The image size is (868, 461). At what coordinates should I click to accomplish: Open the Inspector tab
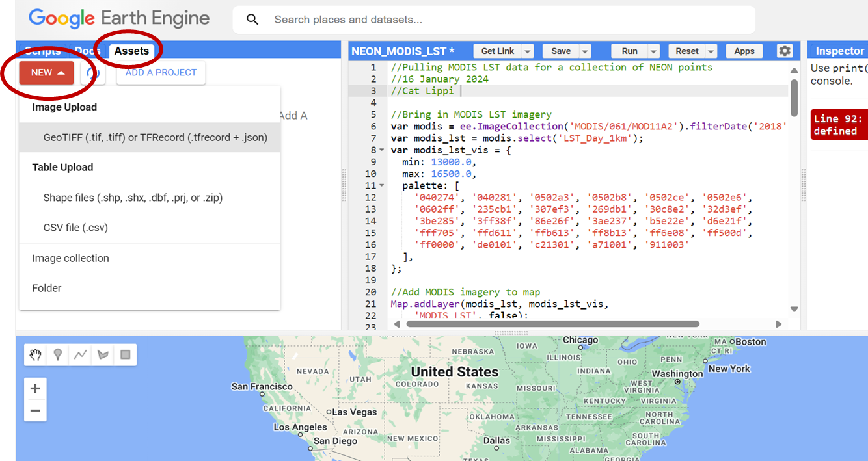pos(839,51)
